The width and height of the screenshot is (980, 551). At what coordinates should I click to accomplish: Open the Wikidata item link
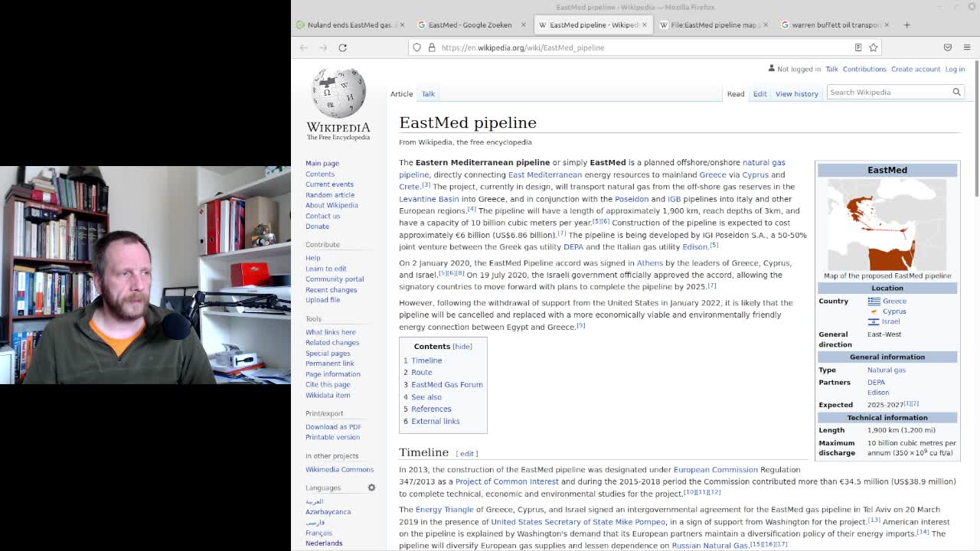tap(328, 396)
